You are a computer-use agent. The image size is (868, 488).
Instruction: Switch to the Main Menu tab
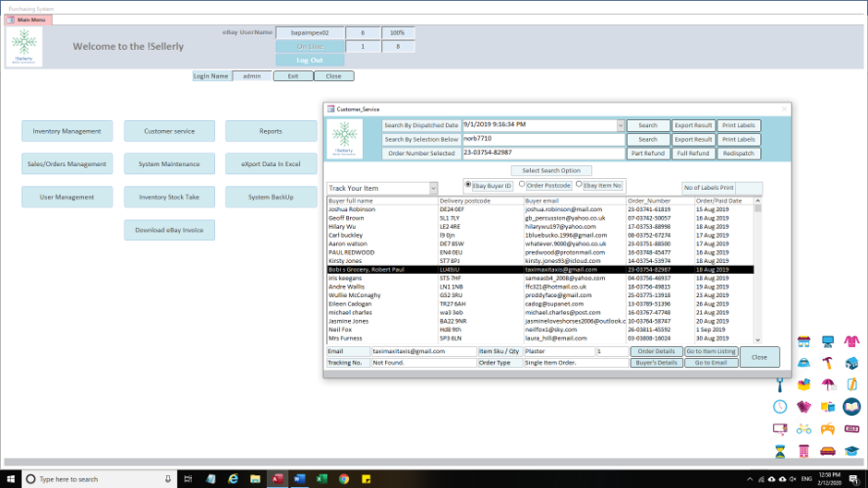28,19
